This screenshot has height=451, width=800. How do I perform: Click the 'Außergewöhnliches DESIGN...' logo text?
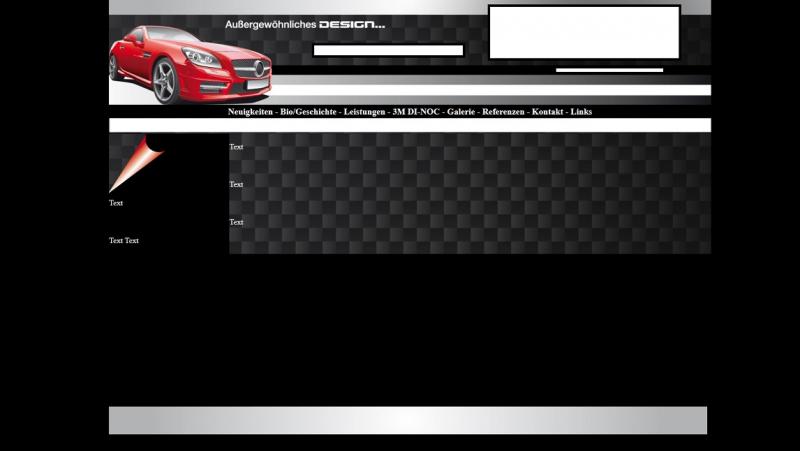pos(304,24)
